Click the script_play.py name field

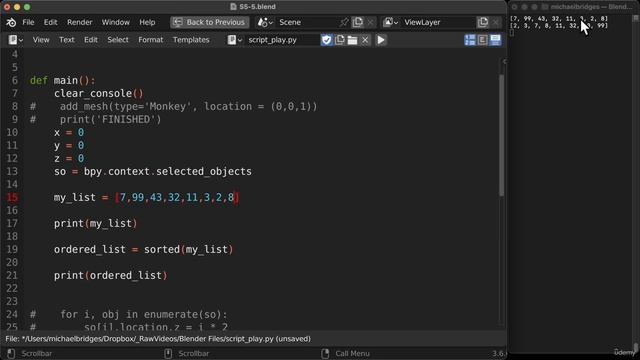tap(282, 40)
